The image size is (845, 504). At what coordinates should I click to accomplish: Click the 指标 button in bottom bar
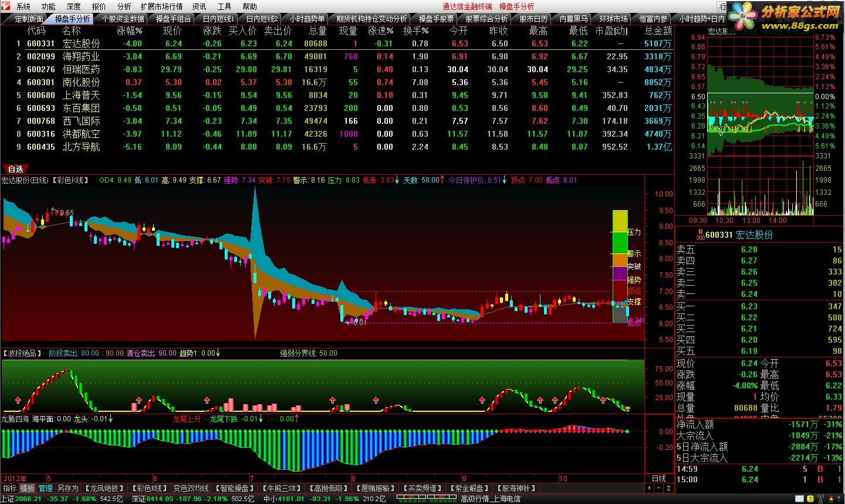(10, 488)
